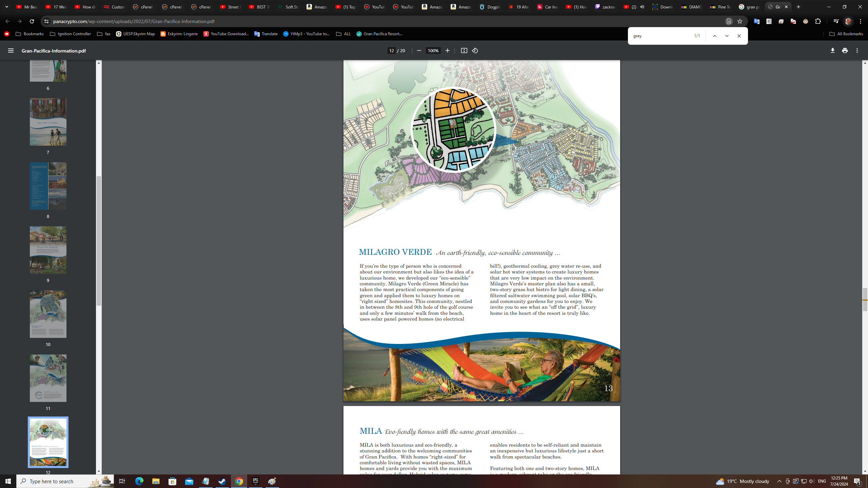
Task: Click the address bar URL
Action: coord(134,21)
